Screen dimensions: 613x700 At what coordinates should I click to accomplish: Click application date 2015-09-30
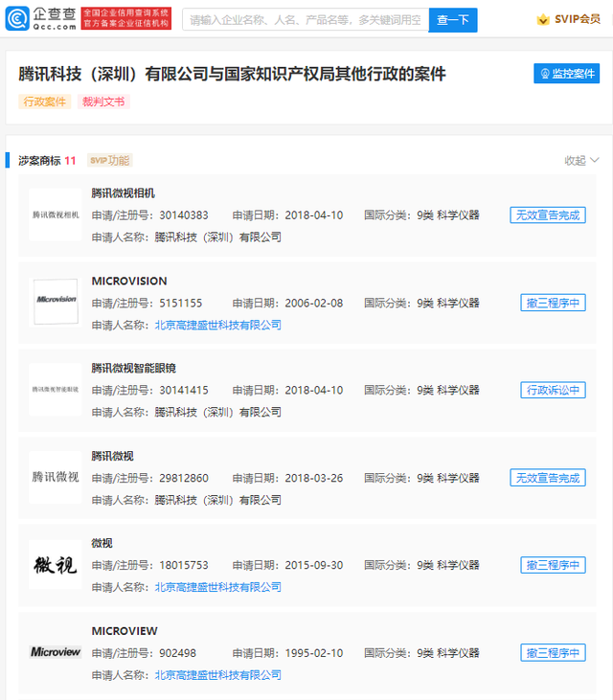click(x=314, y=565)
